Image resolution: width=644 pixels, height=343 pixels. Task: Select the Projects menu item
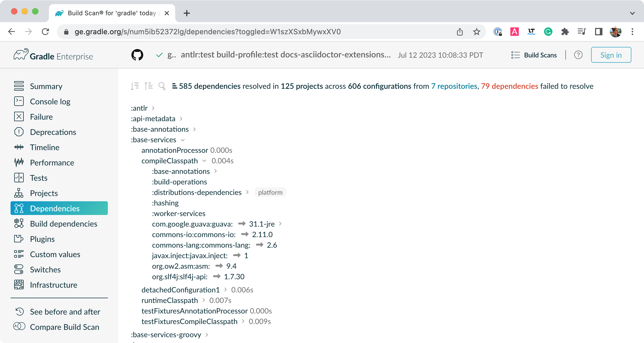(43, 193)
